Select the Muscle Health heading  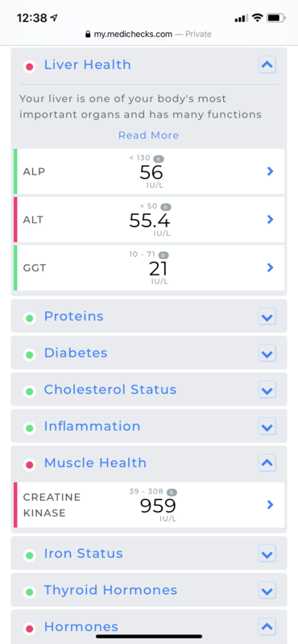point(95,463)
